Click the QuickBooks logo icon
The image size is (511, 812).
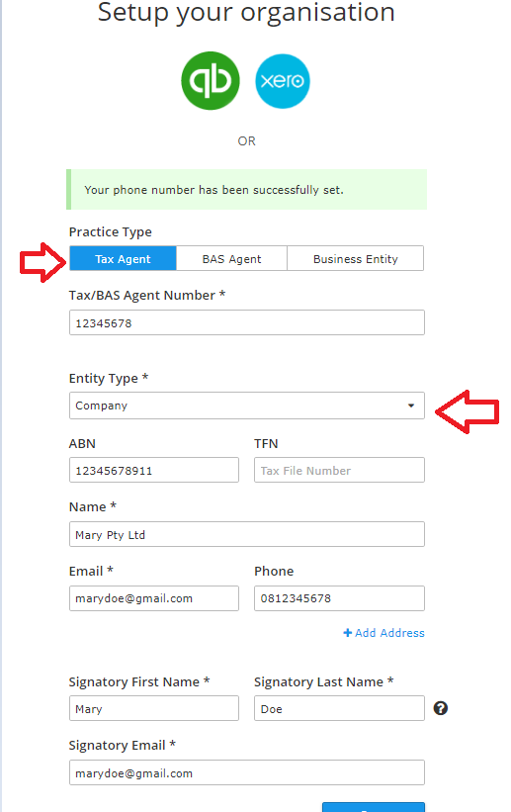coord(211,81)
